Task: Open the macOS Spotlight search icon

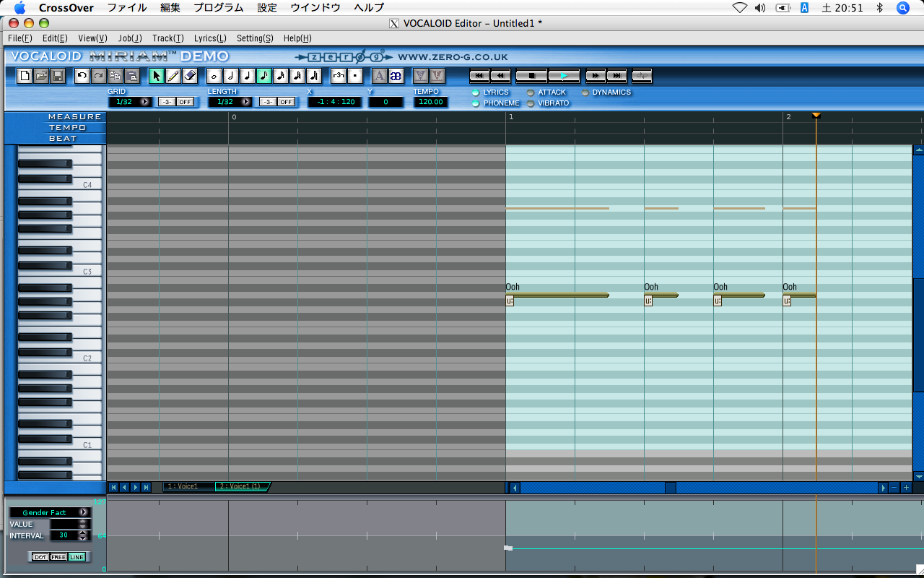Action: 902,8
